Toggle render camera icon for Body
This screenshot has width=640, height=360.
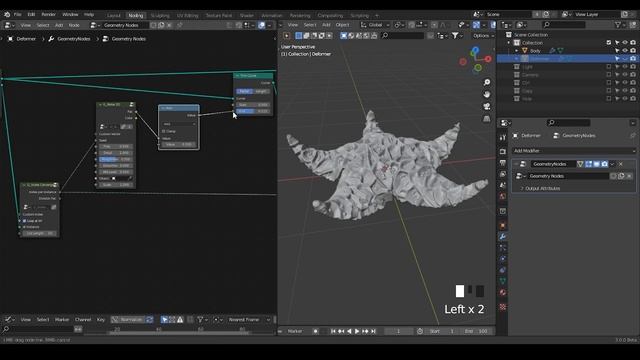[x=633, y=51]
